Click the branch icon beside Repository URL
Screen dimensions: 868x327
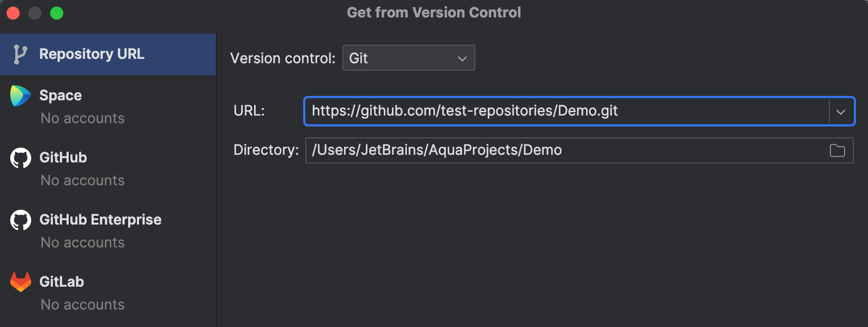tap(20, 55)
